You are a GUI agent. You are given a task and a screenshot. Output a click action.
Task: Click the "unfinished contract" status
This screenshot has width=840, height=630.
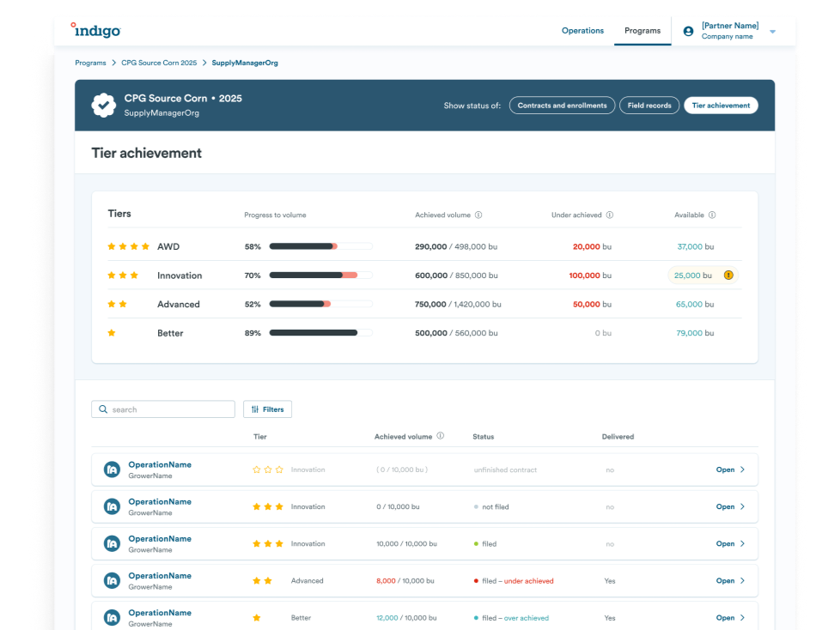505,470
